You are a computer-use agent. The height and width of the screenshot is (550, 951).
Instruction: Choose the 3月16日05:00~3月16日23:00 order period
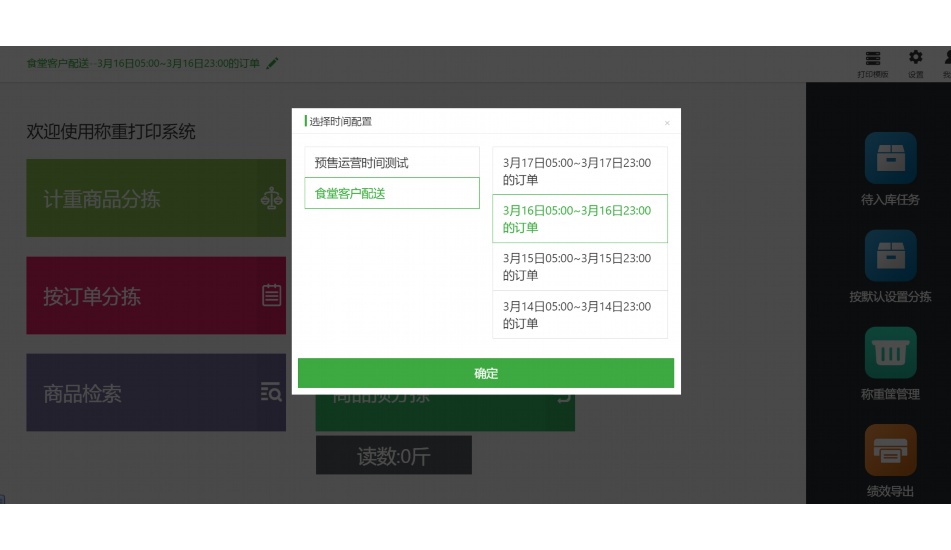[x=579, y=219]
